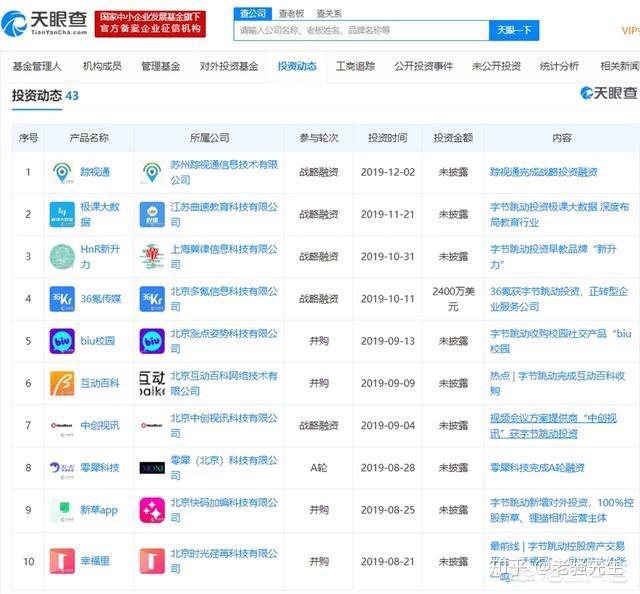
Task: Open the 对外投资基金 tab
Action: pyautogui.click(x=229, y=66)
